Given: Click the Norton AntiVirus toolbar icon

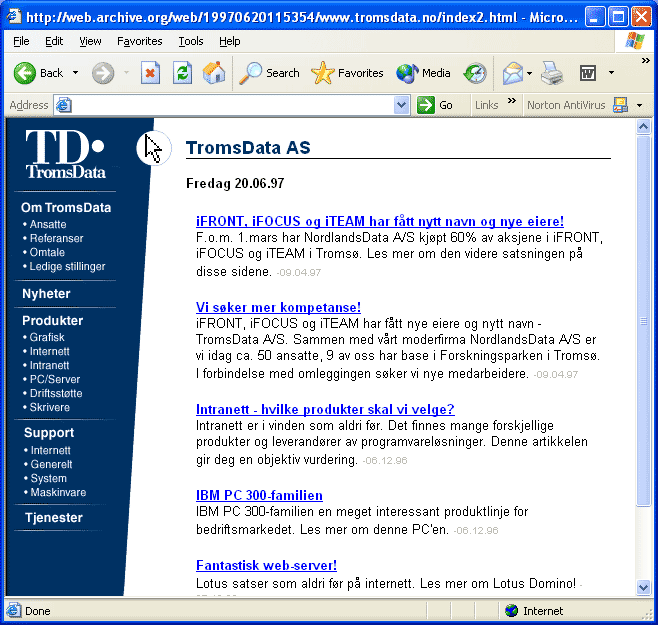Looking at the screenshot, I should click(620, 105).
